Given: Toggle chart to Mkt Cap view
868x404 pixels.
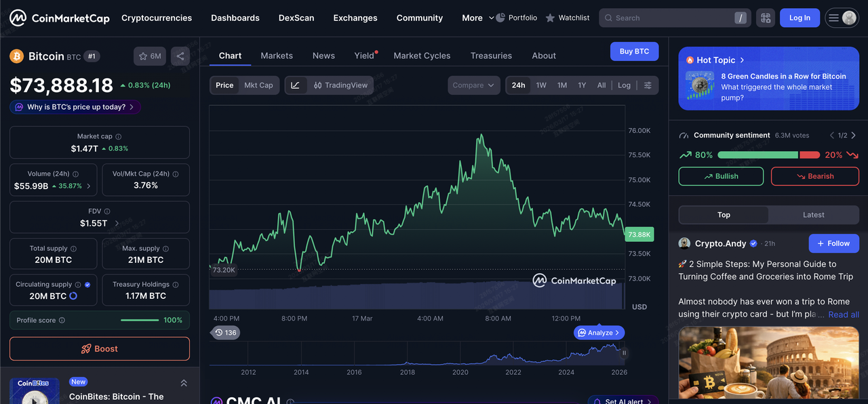Looking at the screenshot, I should coord(258,85).
